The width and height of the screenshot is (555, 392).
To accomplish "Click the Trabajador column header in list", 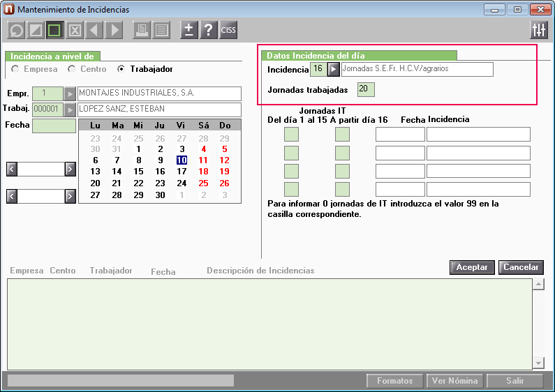I will pos(111,271).
